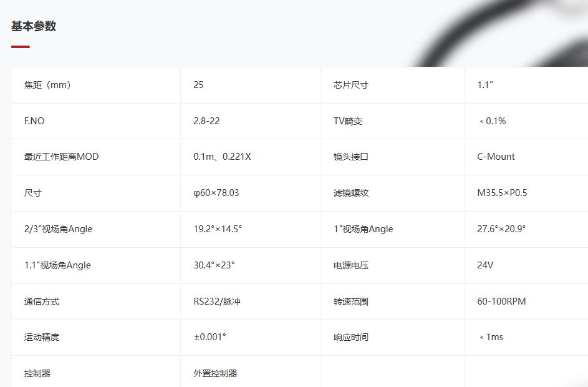Select the 转速范围 value 60-100RPM
The height and width of the screenshot is (387, 588).
coord(501,301)
